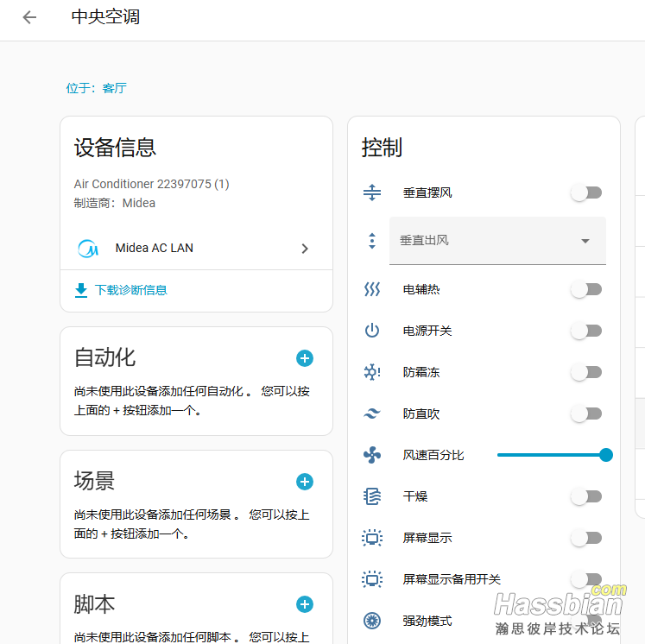Open the 垂直出风 dropdown menu
Image resolution: width=645 pixels, height=644 pixels.
[x=497, y=241]
